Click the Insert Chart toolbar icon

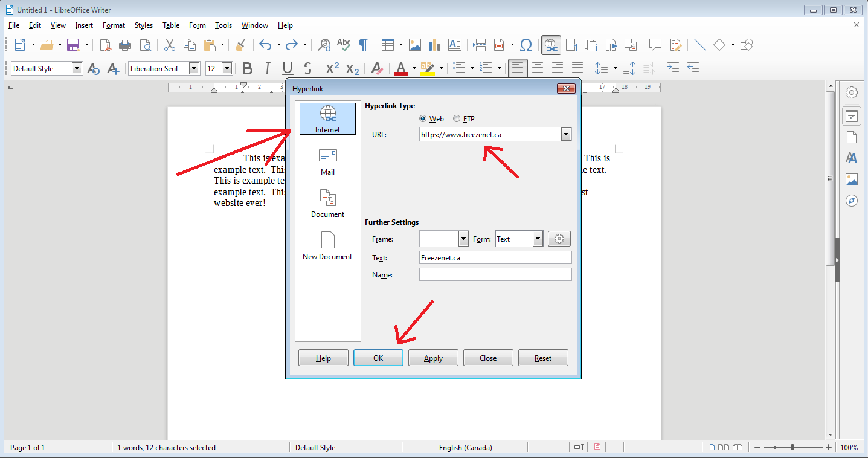coord(434,45)
